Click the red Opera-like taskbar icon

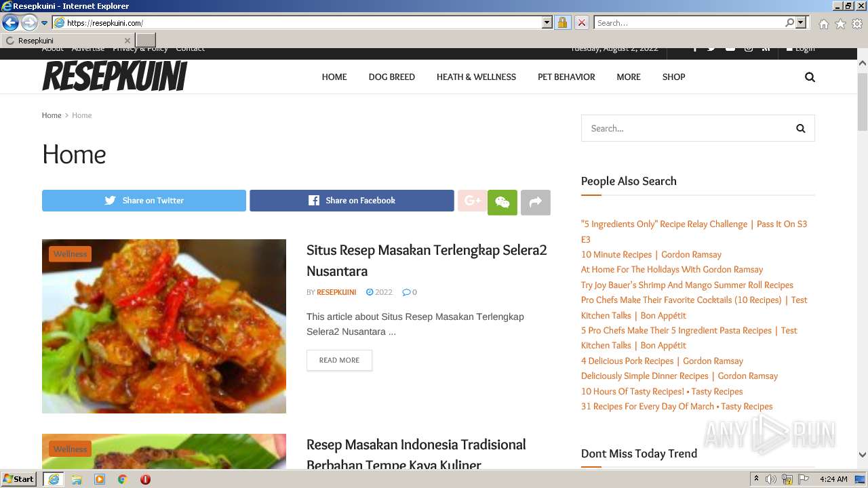pos(145,479)
